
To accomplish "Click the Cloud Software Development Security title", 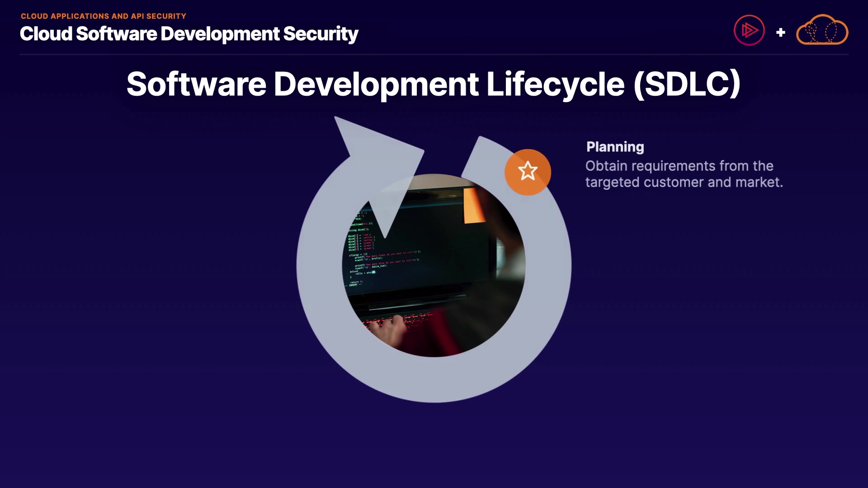I will point(189,34).
